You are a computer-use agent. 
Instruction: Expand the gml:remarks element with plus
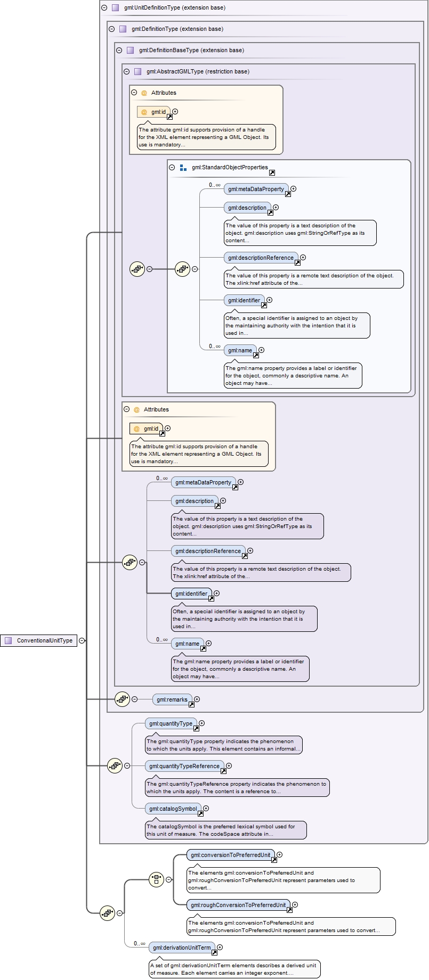[x=197, y=699]
